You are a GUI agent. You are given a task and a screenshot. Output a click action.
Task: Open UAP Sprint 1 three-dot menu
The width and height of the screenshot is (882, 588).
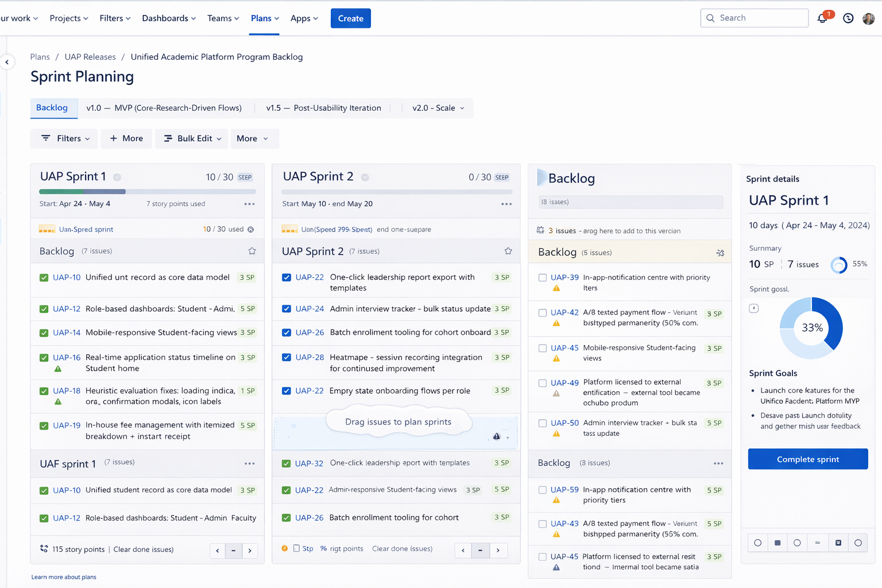tap(249, 204)
